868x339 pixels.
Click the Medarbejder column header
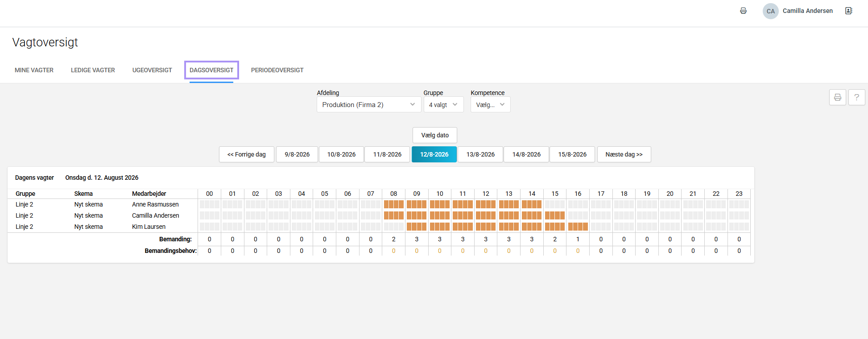(149, 194)
